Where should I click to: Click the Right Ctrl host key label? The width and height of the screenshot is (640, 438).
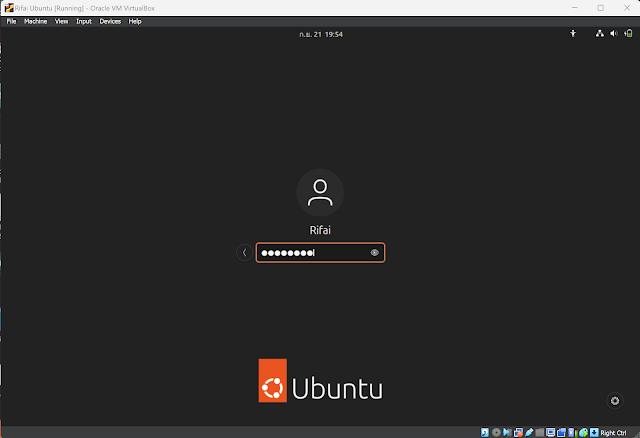click(x=613, y=433)
